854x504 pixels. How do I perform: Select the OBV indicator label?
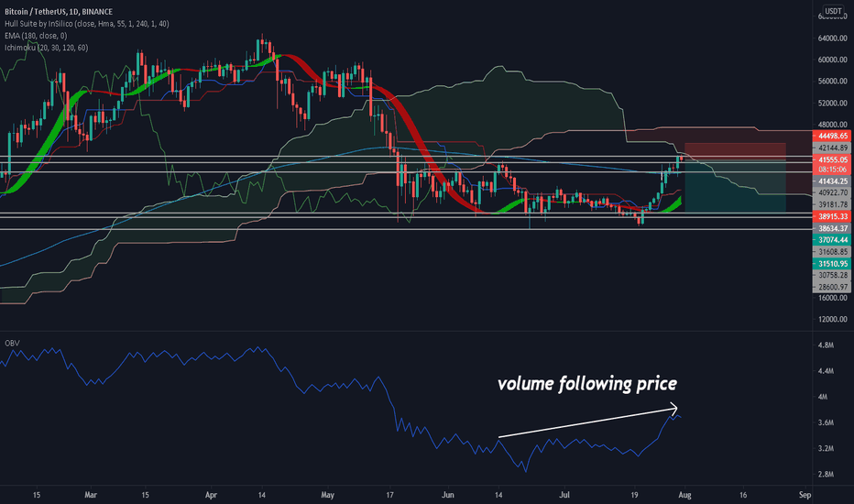pos(12,343)
